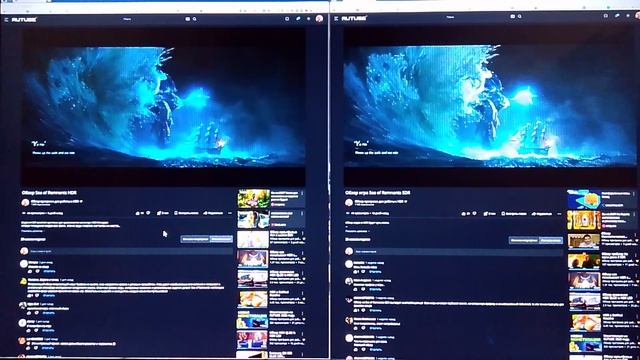Open the green anime recommended thumbnail, HDR window
This screenshot has width=640, height=360.
point(253,199)
